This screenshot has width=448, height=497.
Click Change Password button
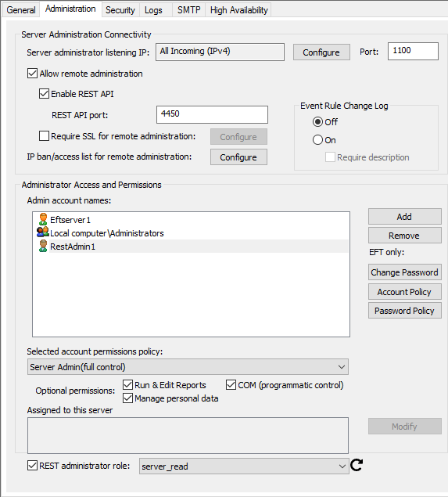coord(405,272)
